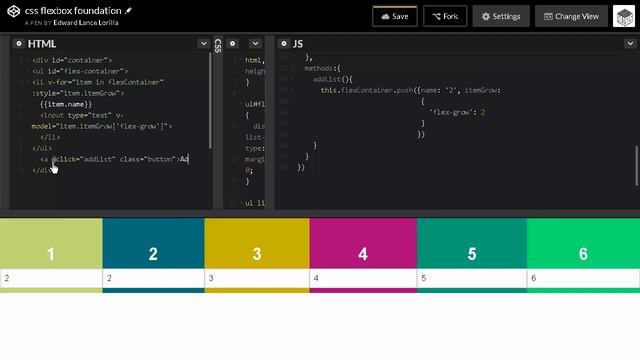Viewport: 640px width, 360px height.
Task: Click the flex-grow input under box 1
Action: point(51,278)
